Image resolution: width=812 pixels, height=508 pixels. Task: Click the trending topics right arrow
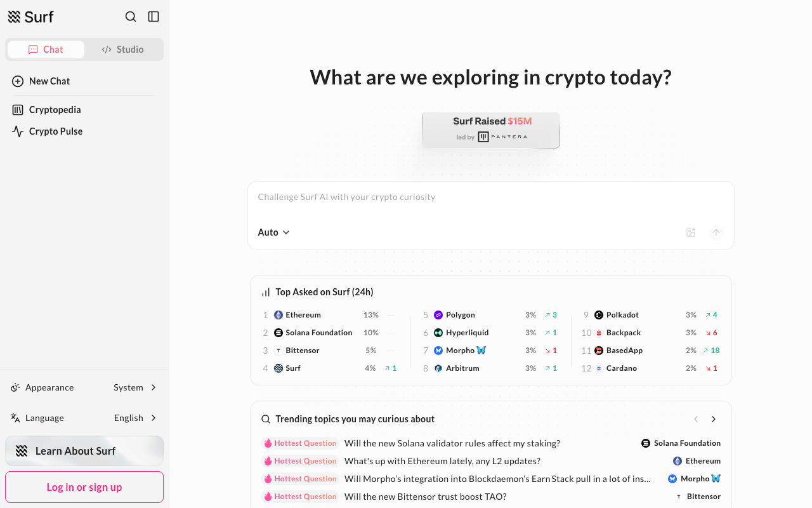coord(713,419)
